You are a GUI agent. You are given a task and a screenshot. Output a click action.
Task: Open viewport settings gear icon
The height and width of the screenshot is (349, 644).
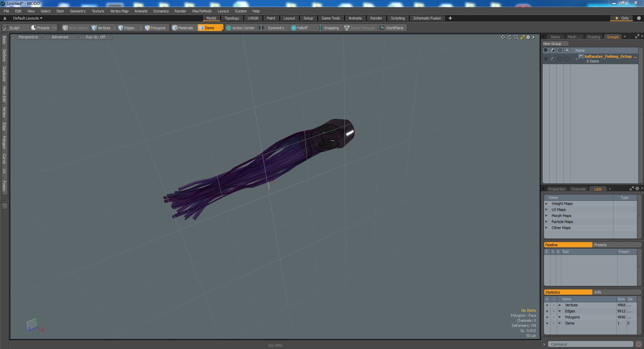[528, 37]
